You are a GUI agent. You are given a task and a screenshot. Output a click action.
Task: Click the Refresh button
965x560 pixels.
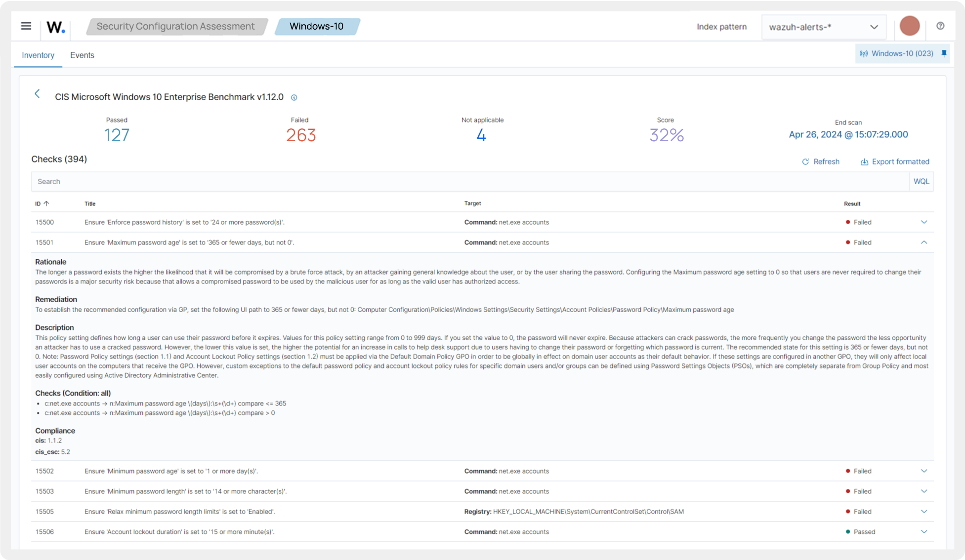pos(821,161)
